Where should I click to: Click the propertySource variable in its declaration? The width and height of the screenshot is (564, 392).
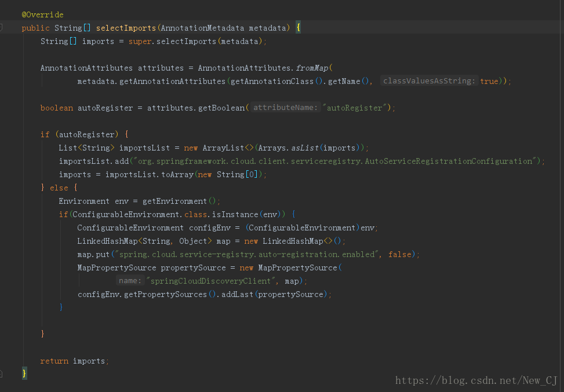click(193, 268)
